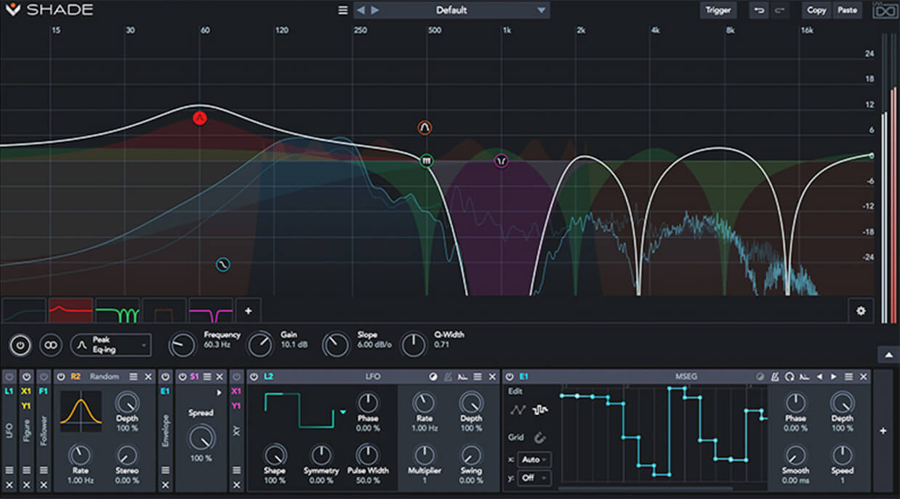The image size is (900, 499).
Task: Undo the last change
Action: [759, 10]
